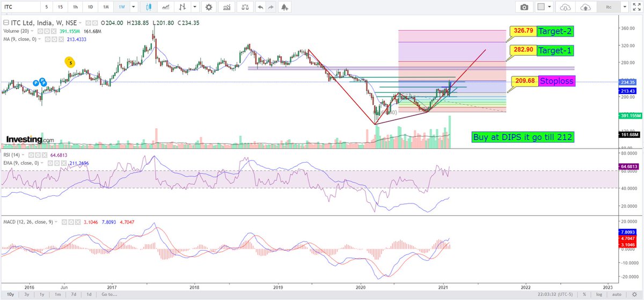Screen dimensions: 644x300
Task: Remove the Volume (20) indicator
Action: (54, 31)
